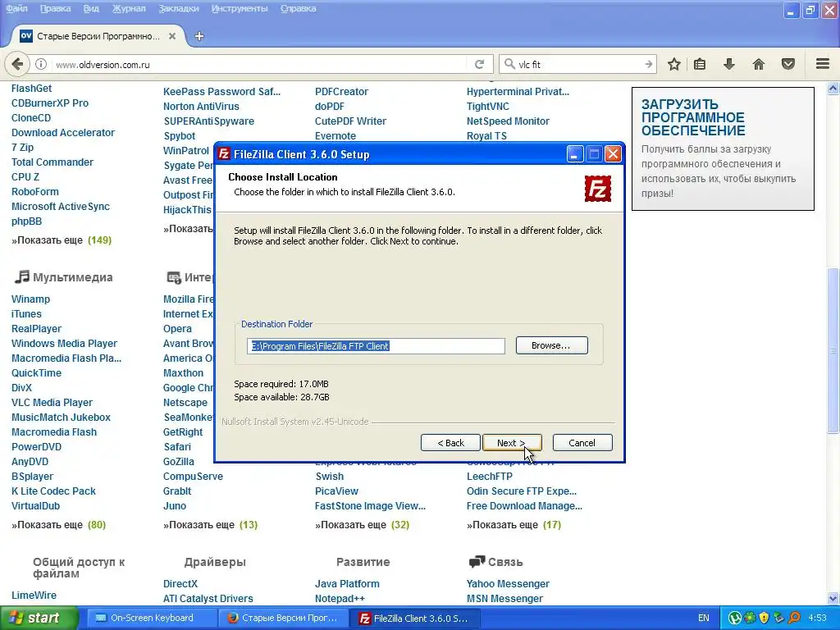The image size is (840, 630).
Task: Click Browse to choose another folder
Action: pyautogui.click(x=551, y=345)
